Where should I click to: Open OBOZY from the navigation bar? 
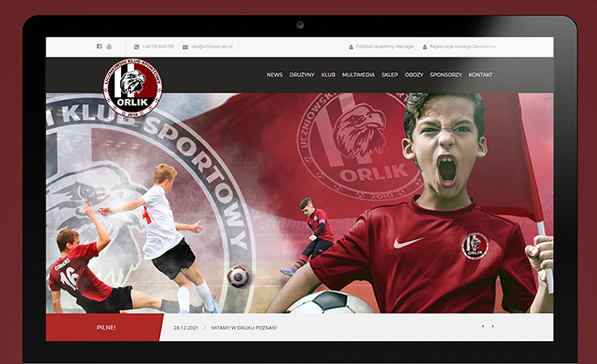tap(414, 74)
